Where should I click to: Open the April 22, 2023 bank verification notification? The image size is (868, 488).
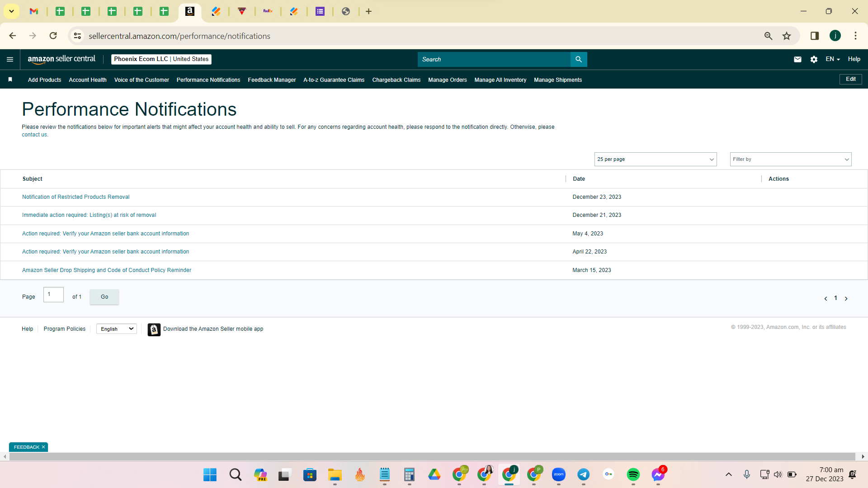(x=106, y=252)
